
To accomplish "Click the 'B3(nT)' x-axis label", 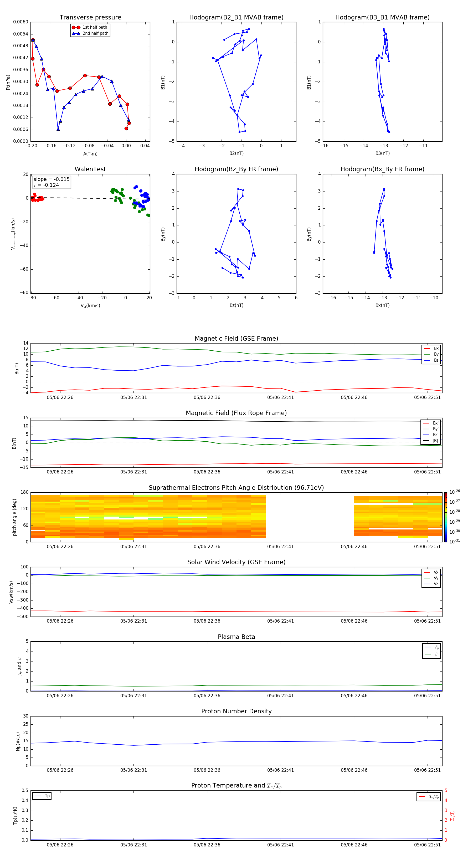I will (x=382, y=153).
